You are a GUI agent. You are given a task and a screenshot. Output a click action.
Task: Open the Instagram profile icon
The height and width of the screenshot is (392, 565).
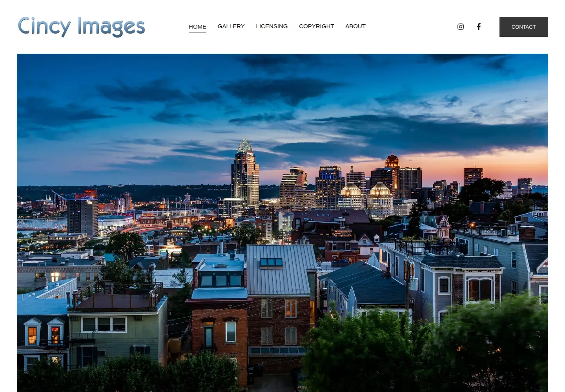(x=461, y=27)
